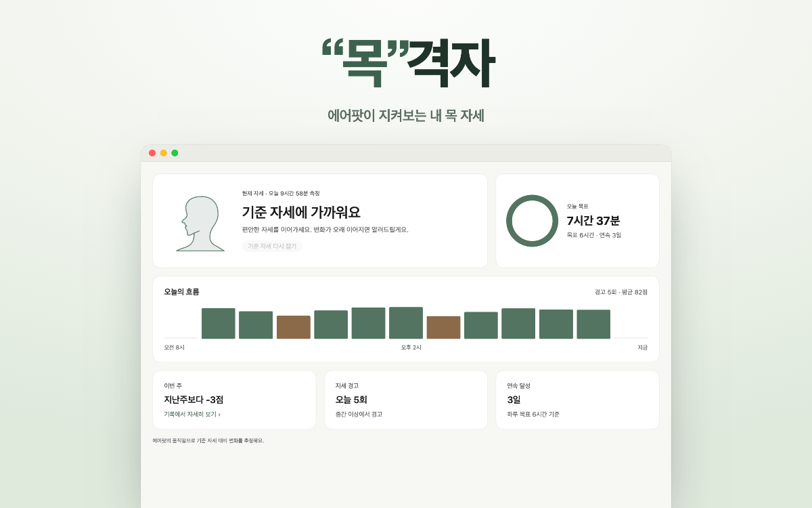
Task: Click the '오늘 5회' warning count
Action: (x=351, y=400)
